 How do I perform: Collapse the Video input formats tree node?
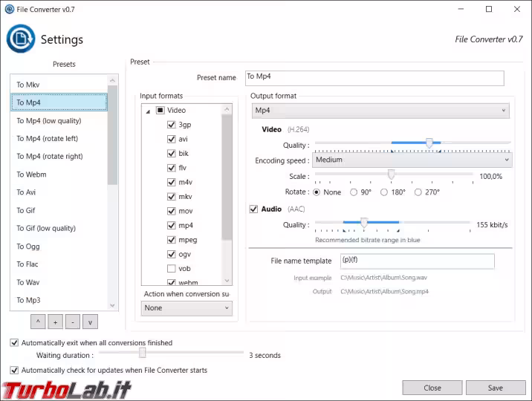click(148, 111)
